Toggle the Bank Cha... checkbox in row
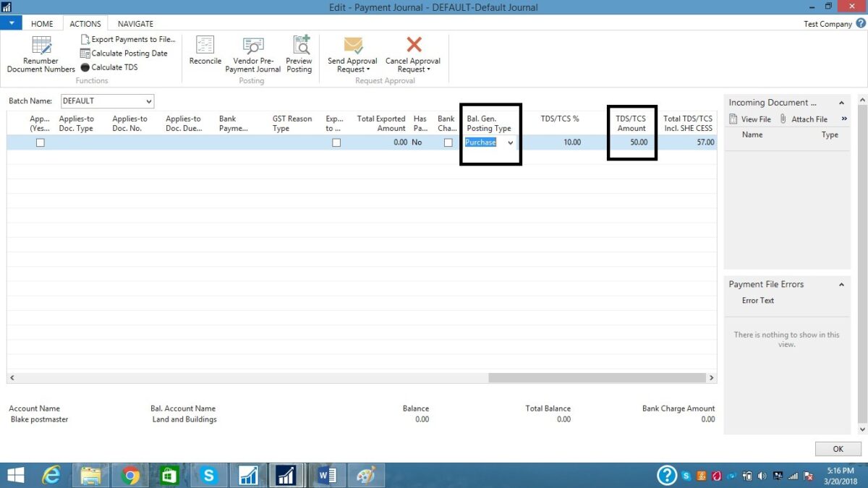The width and height of the screenshot is (868, 488). pyautogui.click(x=448, y=143)
